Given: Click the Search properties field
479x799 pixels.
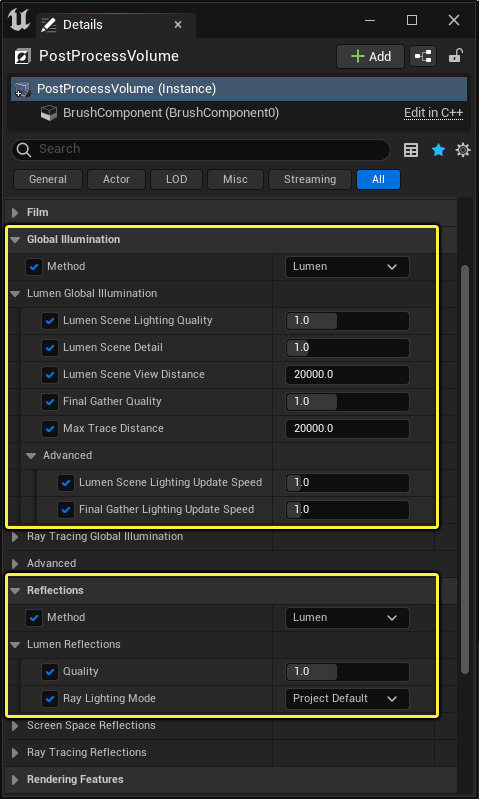Looking at the screenshot, I should (201, 149).
